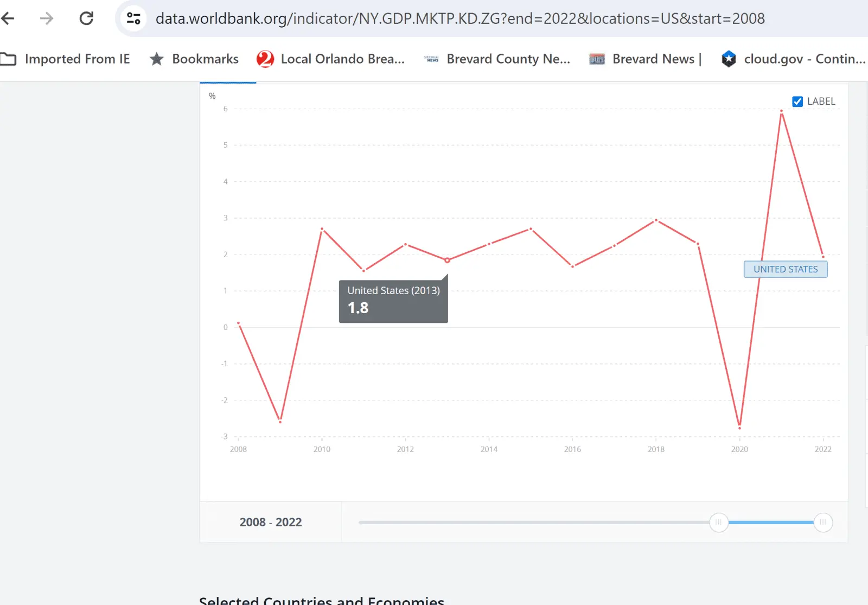
Task: Click the browser forward arrow
Action: coord(47,18)
